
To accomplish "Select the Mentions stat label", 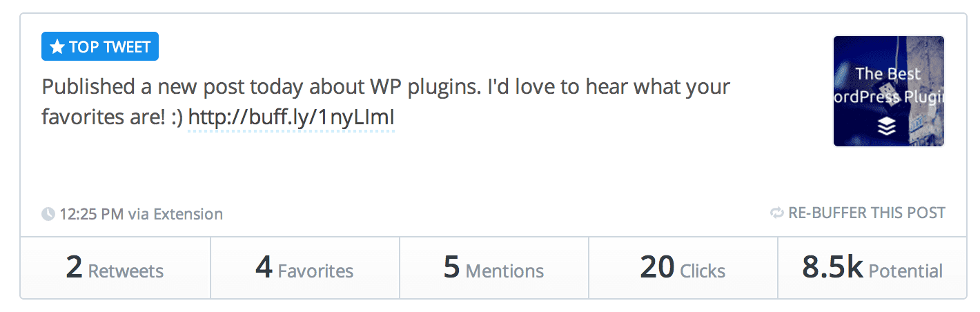I will (x=504, y=271).
